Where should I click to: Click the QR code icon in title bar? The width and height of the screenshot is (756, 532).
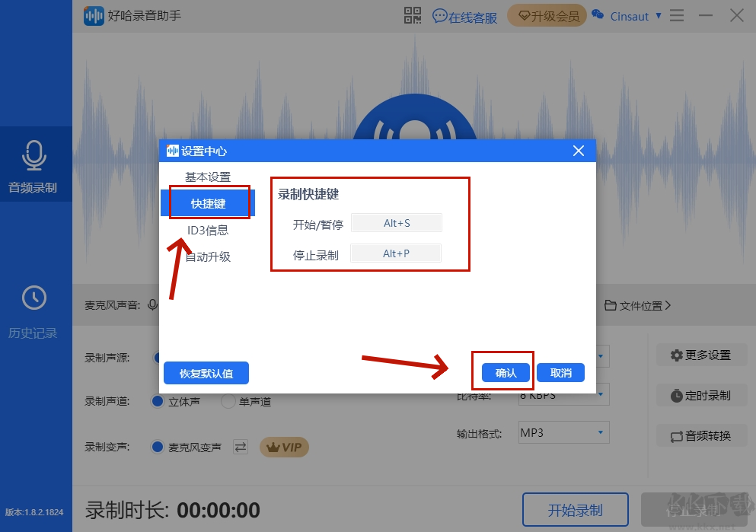pyautogui.click(x=412, y=15)
